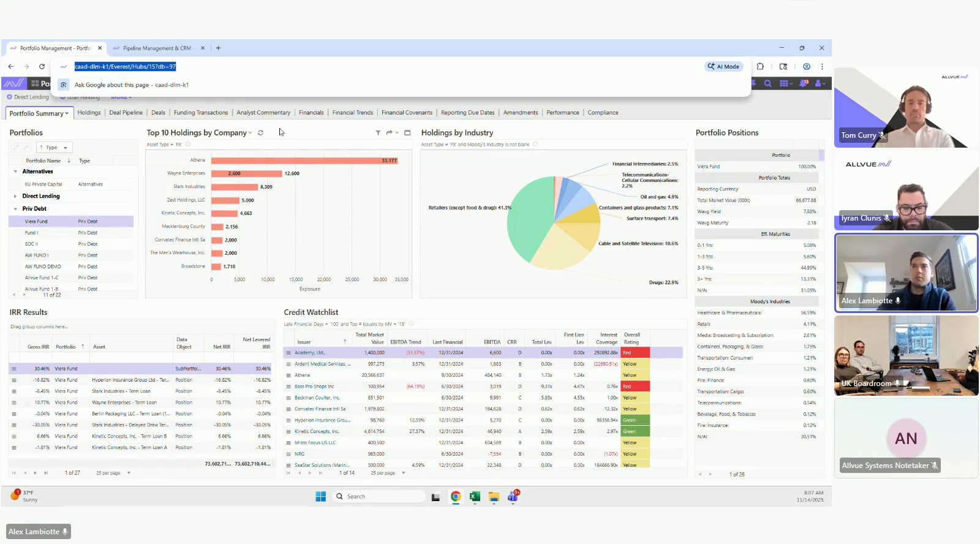Image resolution: width=980 pixels, height=544 pixels.
Task: Open the Type sort dropdown in Portfolios
Action: (65, 148)
